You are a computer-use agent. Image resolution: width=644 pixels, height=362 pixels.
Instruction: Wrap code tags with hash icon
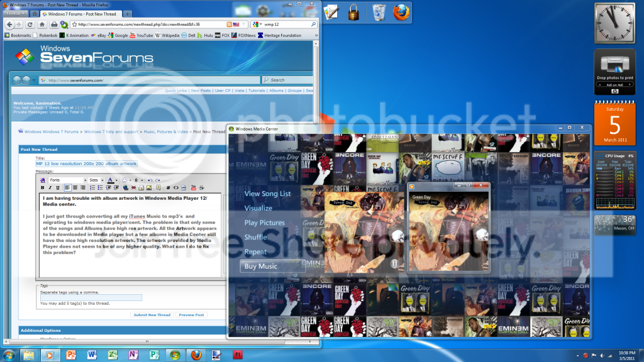click(x=168, y=188)
